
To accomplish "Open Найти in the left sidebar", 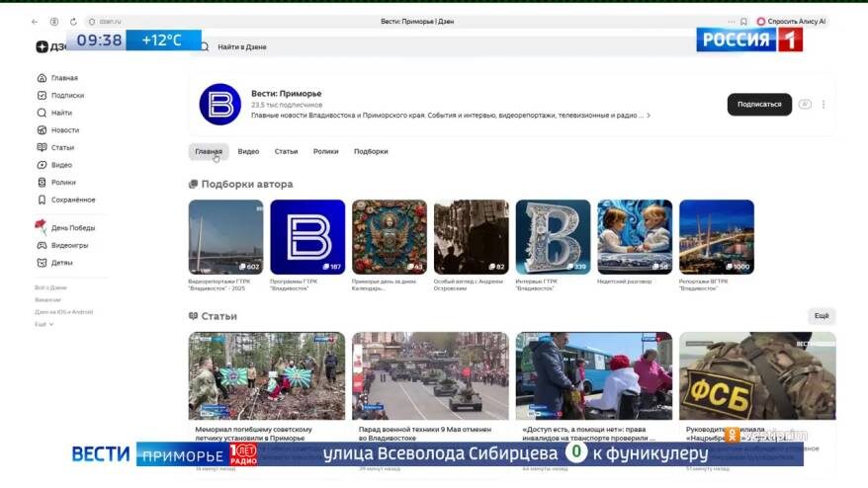I will (54, 113).
